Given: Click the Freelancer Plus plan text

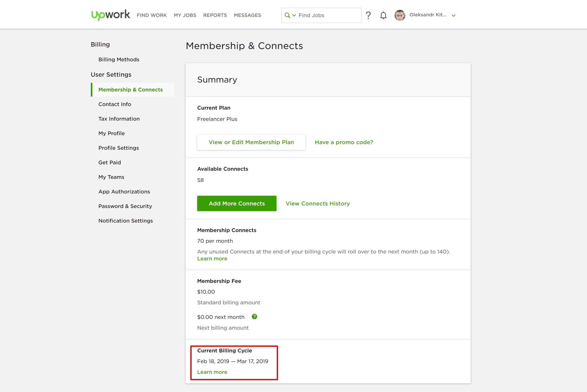Looking at the screenshot, I should tap(217, 119).
